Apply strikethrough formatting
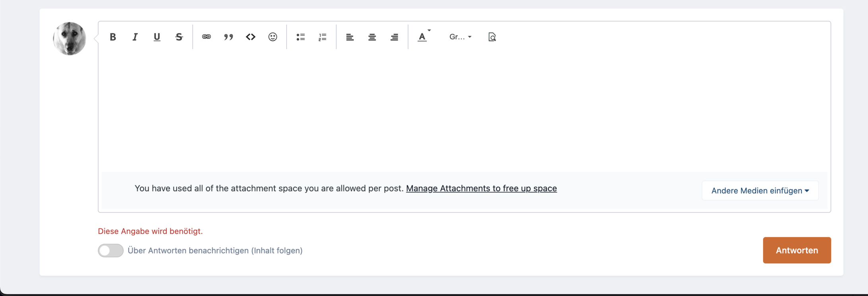 [179, 37]
